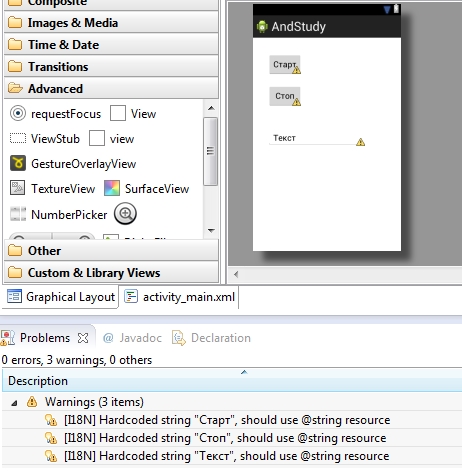Click the Graphical Layout tab icon
This screenshot has height=472, width=462.
pyautogui.click(x=14, y=296)
